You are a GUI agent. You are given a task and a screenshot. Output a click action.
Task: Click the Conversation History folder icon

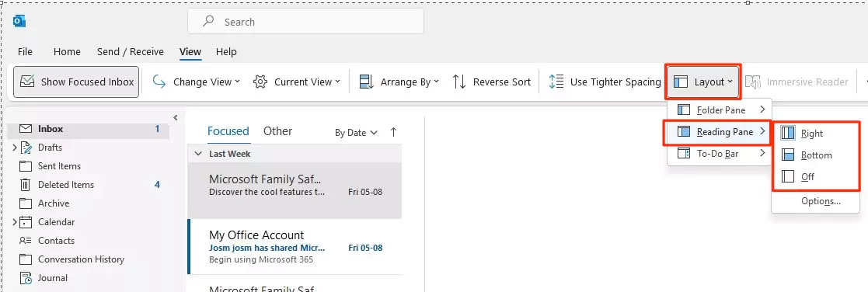26,259
